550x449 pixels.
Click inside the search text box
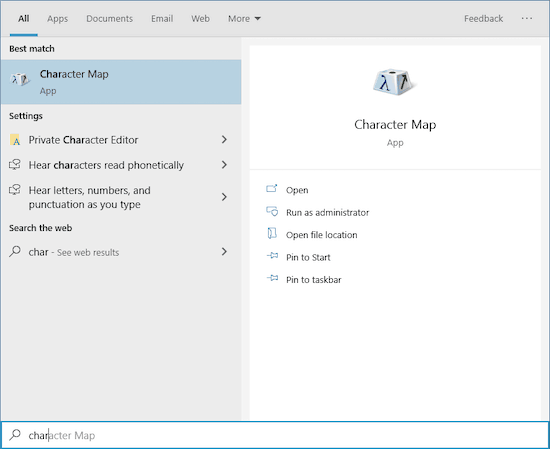tap(275, 435)
